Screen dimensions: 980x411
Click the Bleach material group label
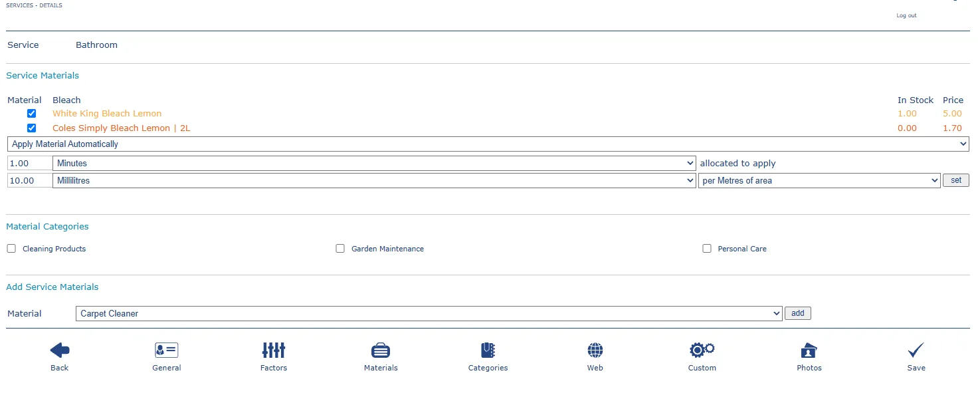point(66,100)
